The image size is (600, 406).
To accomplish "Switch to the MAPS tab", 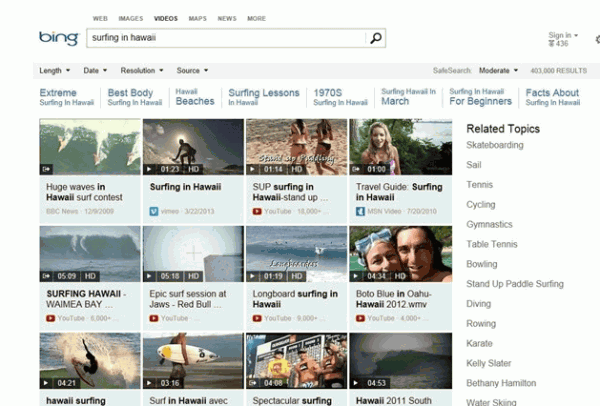I will [197, 18].
